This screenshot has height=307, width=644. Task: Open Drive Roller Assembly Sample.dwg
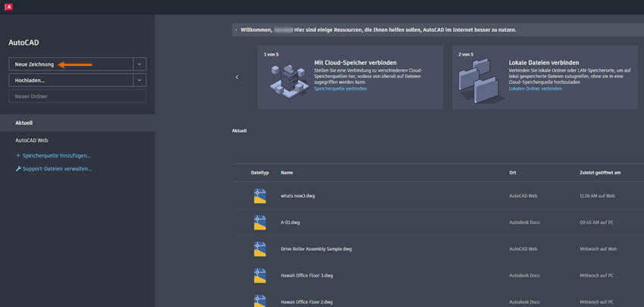click(x=316, y=249)
